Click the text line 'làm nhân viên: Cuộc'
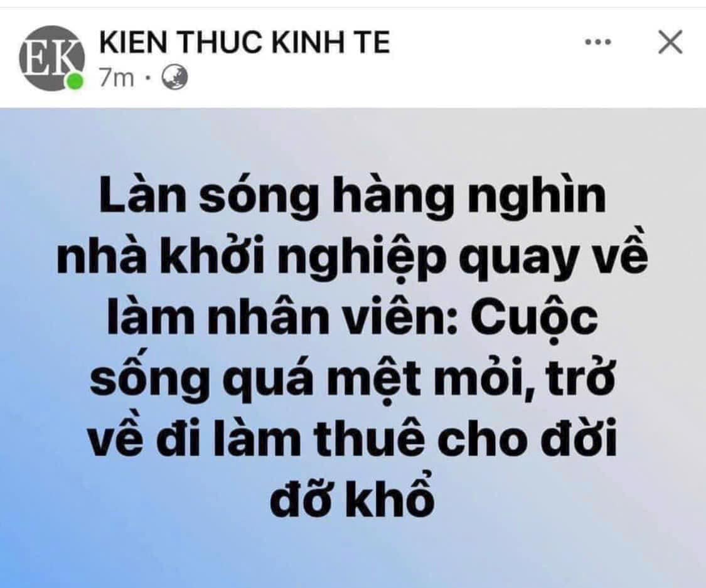Image resolution: width=706 pixels, height=588 pixels. 353,318
